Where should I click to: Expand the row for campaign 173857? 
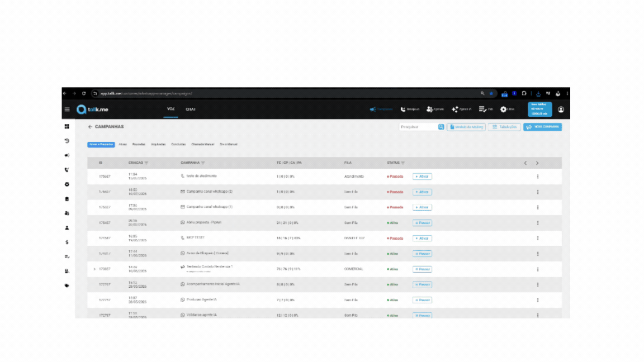94,269
